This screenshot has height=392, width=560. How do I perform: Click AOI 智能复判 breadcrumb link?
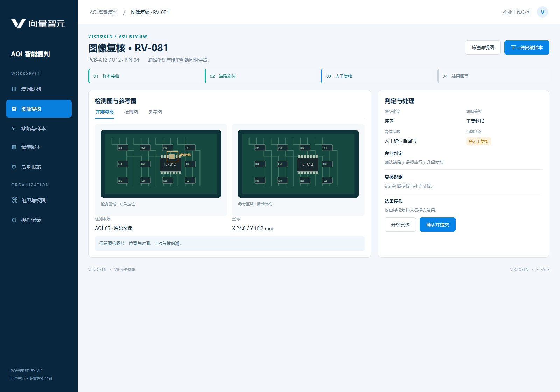pyautogui.click(x=104, y=12)
